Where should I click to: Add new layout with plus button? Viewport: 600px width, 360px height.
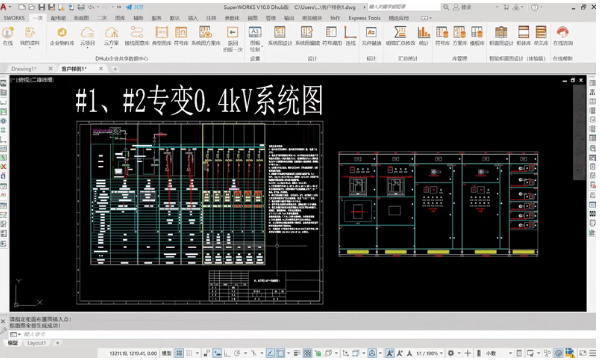click(x=57, y=343)
